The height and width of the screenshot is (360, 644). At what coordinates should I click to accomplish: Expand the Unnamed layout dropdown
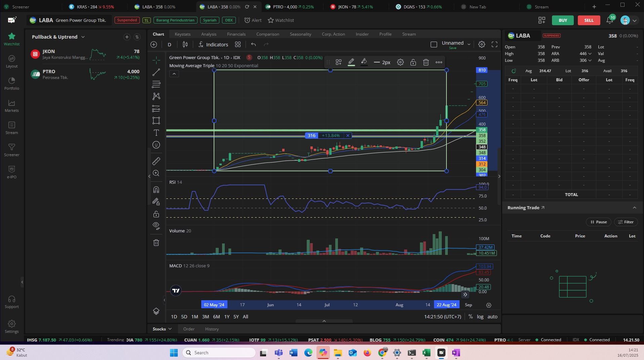point(469,44)
